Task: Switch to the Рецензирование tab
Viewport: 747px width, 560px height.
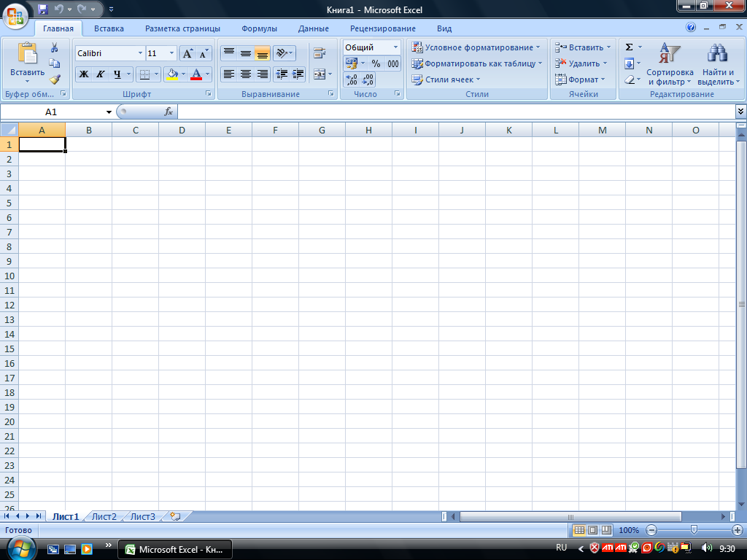Action: [x=383, y=28]
